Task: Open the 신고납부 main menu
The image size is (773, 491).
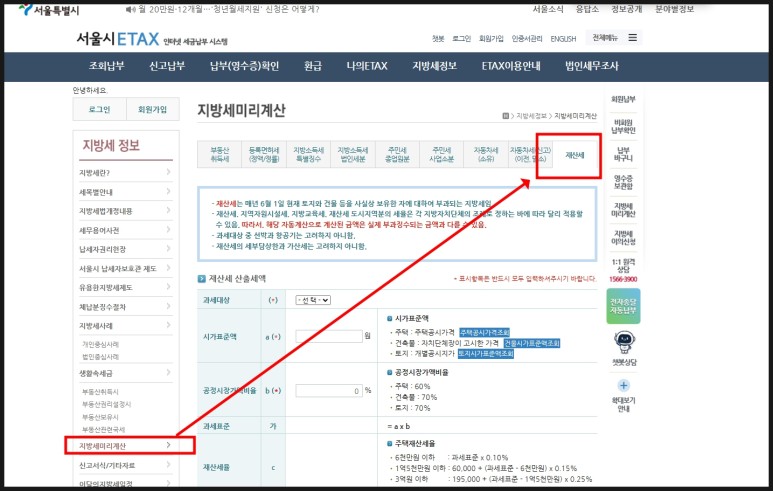Action: [x=167, y=66]
